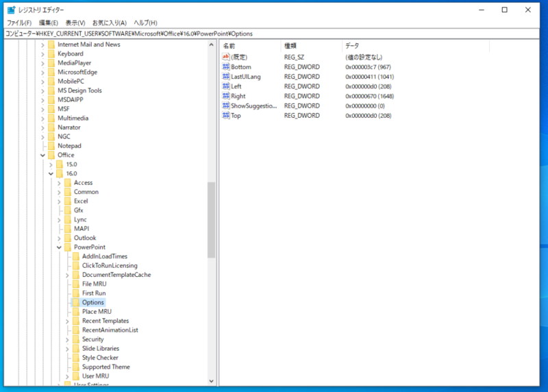Click the folder icon beside Notepad
The image size is (548, 392).
point(51,146)
